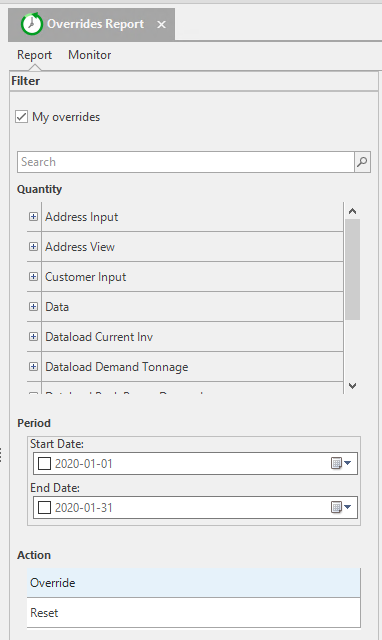Select the Dataload Demand Tonnage row
Image resolution: width=382 pixels, height=640 pixels.
(192, 367)
